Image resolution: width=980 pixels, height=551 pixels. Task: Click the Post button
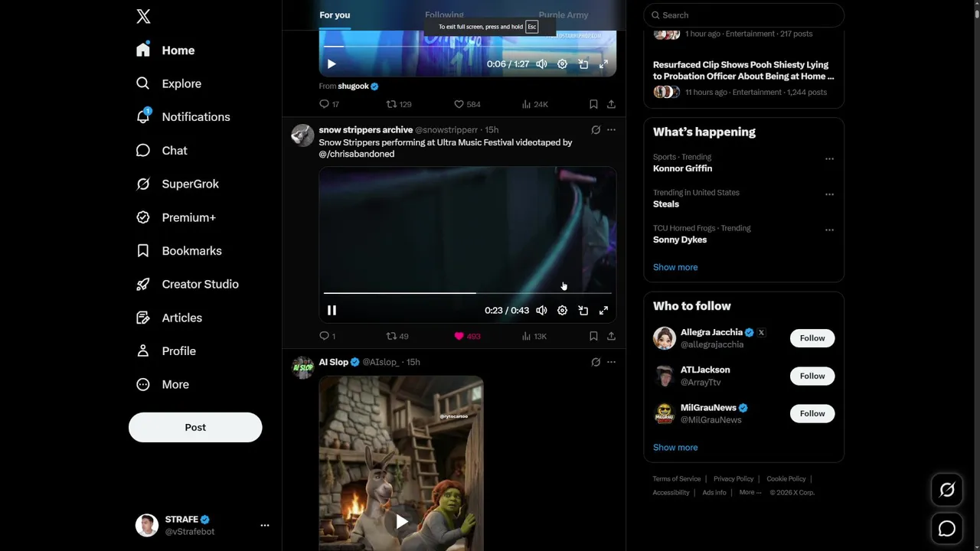195,427
